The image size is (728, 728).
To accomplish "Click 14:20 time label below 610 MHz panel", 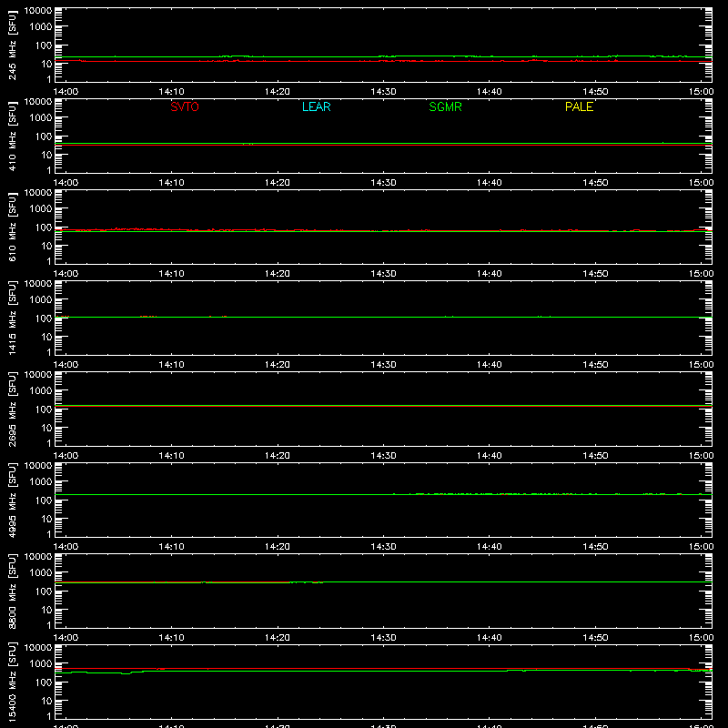I will click(278, 274).
